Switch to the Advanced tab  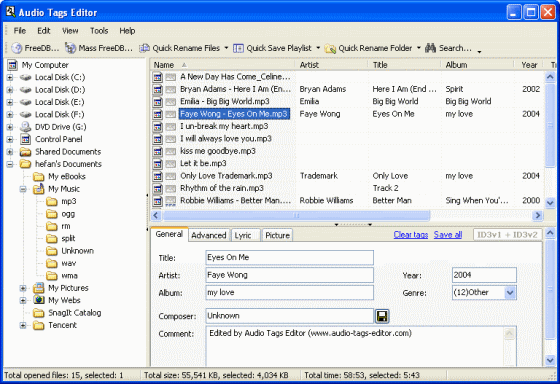[x=209, y=235]
